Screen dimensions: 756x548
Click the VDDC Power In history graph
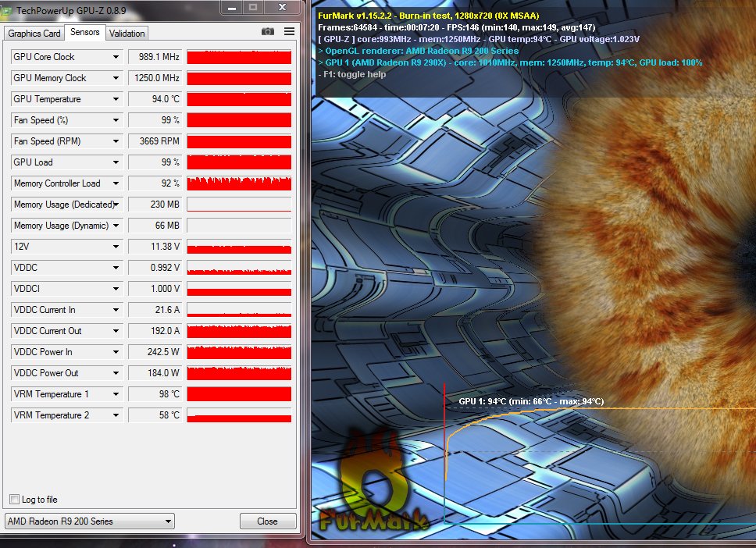coord(239,352)
